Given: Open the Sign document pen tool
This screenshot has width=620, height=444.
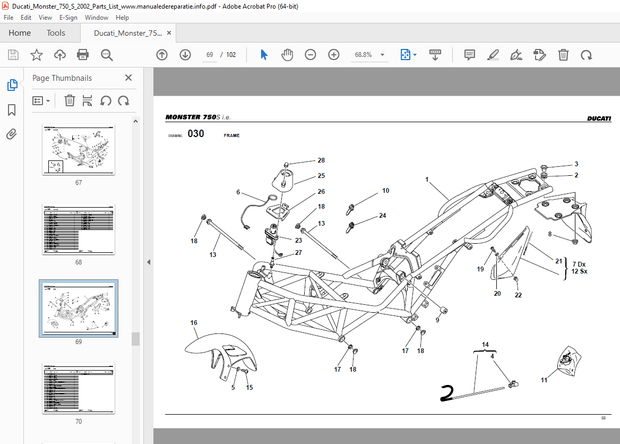Looking at the screenshot, I should point(516,55).
